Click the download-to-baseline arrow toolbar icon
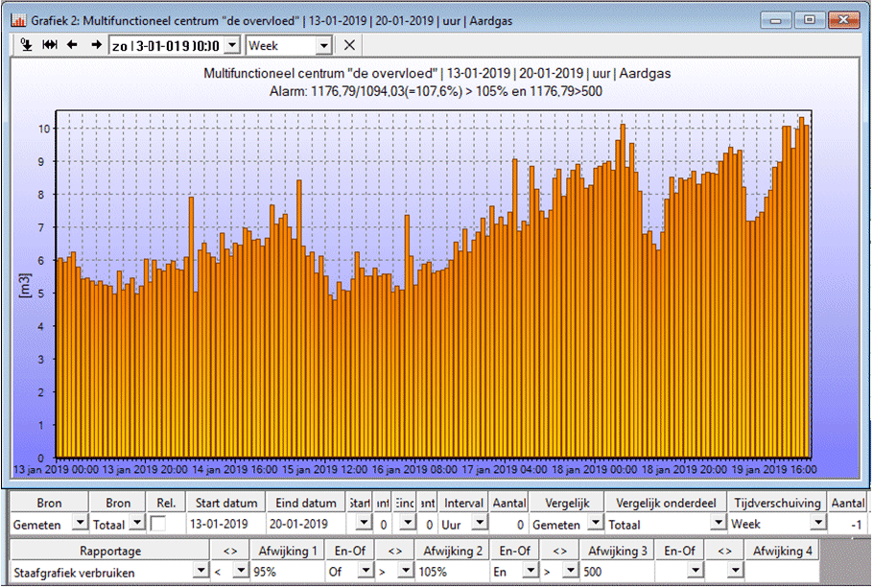873x588 pixels. (x=26, y=45)
